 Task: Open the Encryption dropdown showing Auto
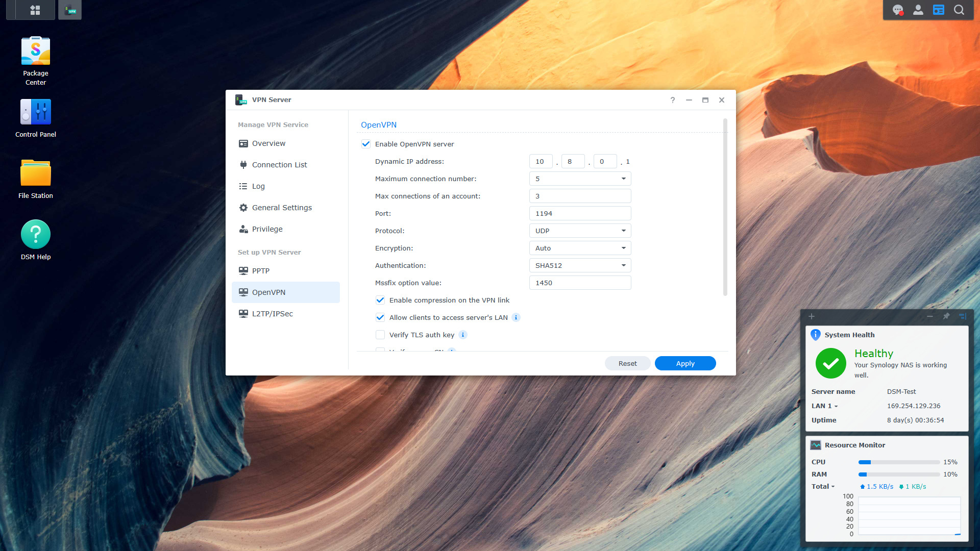[x=580, y=248]
